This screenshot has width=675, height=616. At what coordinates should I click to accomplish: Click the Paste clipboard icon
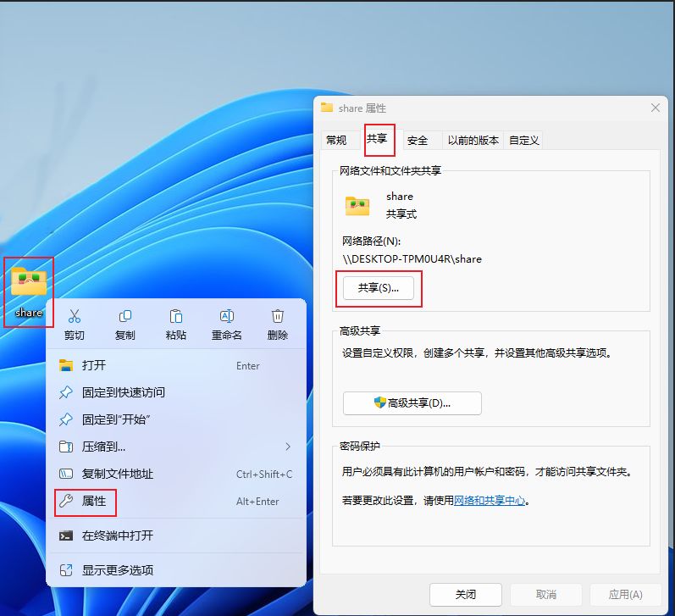tap(175, 317)
